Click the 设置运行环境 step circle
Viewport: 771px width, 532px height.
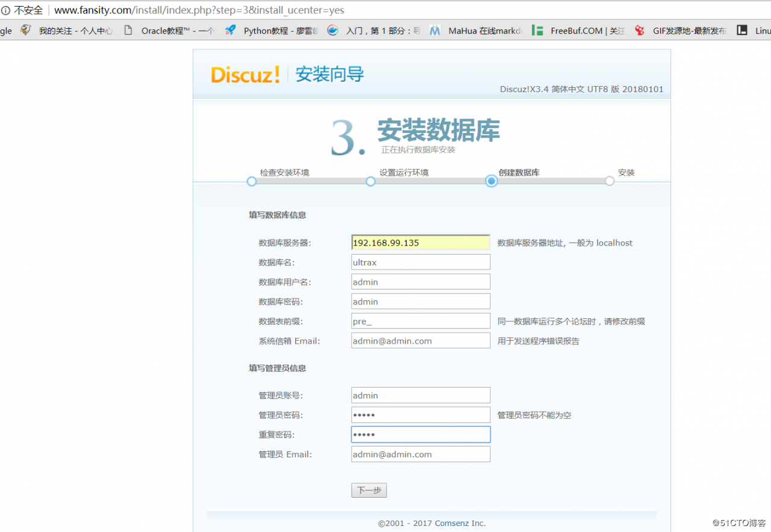(370, 181)
